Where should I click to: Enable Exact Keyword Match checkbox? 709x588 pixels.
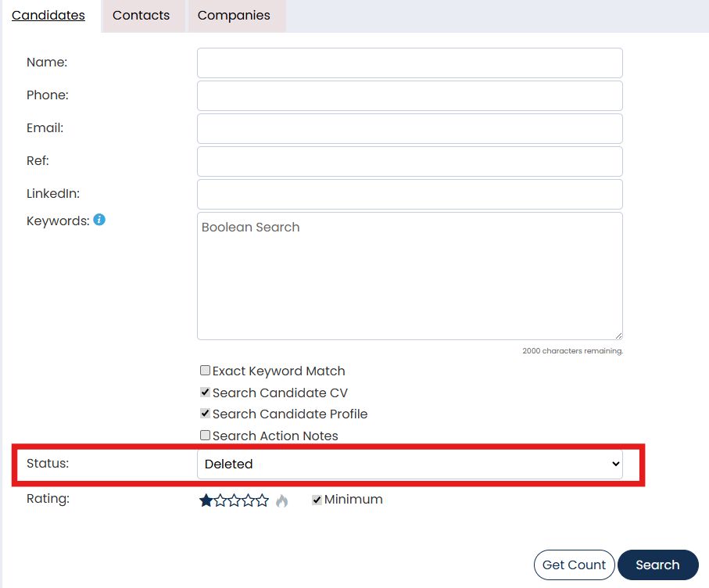[205, 371]
